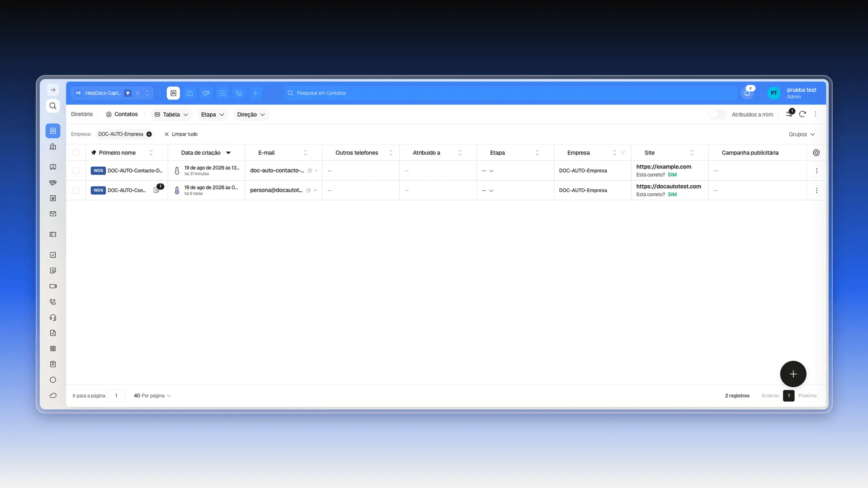868x488 pixels.
Task: Open the phone Calls icon in top bar
Action: tap(239, 93)
